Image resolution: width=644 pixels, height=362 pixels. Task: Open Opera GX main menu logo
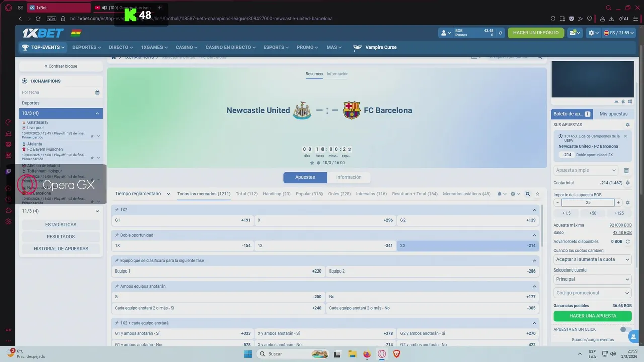[8, 8]
